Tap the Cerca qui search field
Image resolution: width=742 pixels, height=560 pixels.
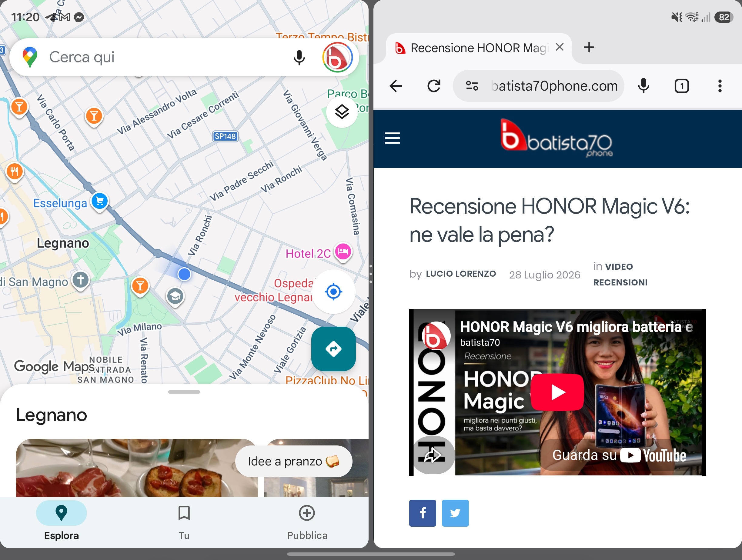click(184, 57)
